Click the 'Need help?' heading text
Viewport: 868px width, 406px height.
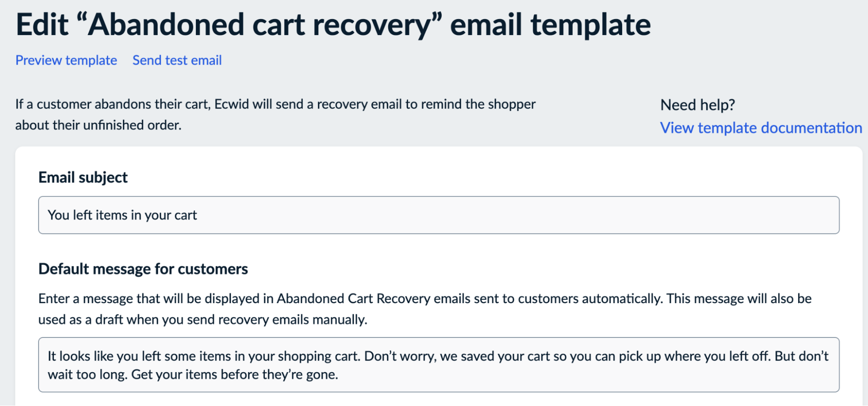pos(697,105)
